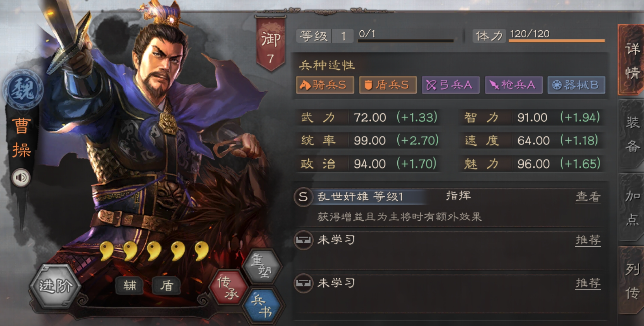
Task: Select the 器械B troop aptitude tag
Action: tap(576, 85)
